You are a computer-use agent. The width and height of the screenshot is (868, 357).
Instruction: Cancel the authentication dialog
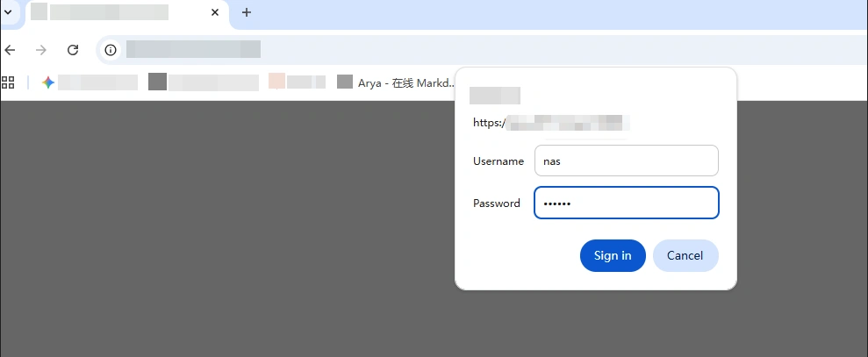(685, 256)
